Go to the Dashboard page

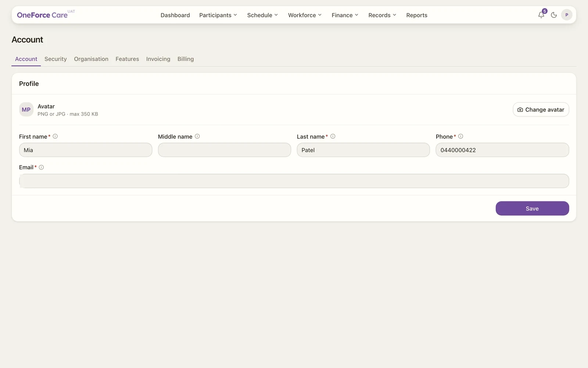[x=175, y=15]
